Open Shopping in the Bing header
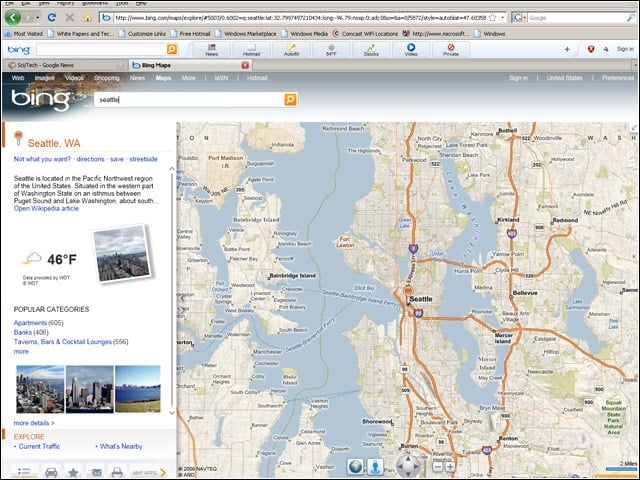The height and width of the screenshot is (480, 640). point(107,78)
